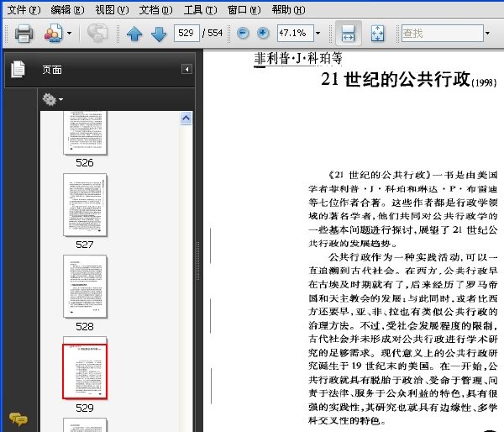Click the grayed globe comment icon
Screen dimensions: 504x432
coord(97,33)
